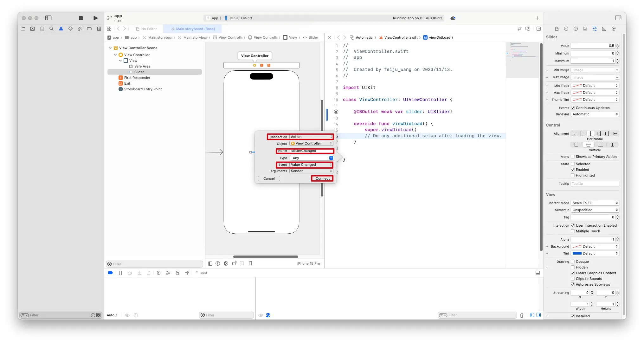The width and height of the screenshot is (644, 343).
Task: Open the Identity inspector
Action: tap(585, 29)
